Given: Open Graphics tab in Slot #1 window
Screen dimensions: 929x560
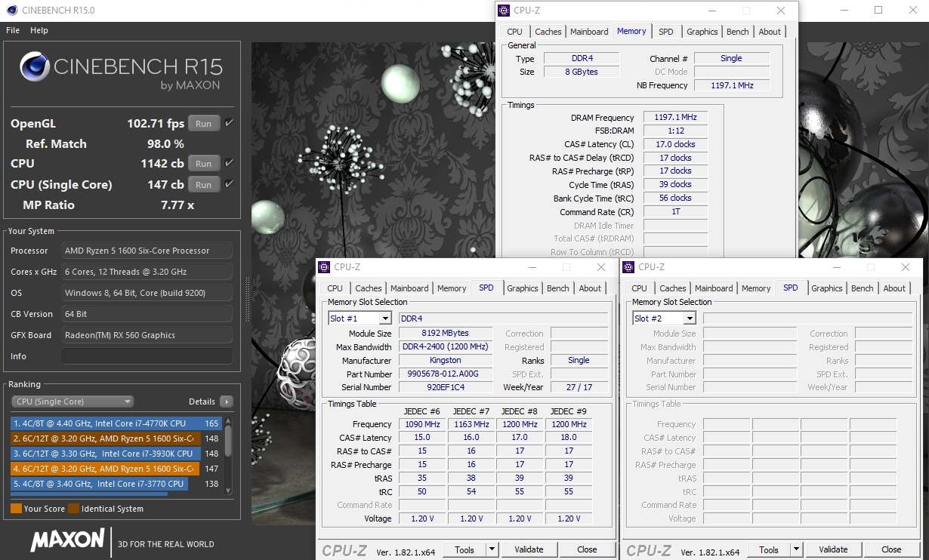Looking at the screenshot, I should click(x=523, y=288).
